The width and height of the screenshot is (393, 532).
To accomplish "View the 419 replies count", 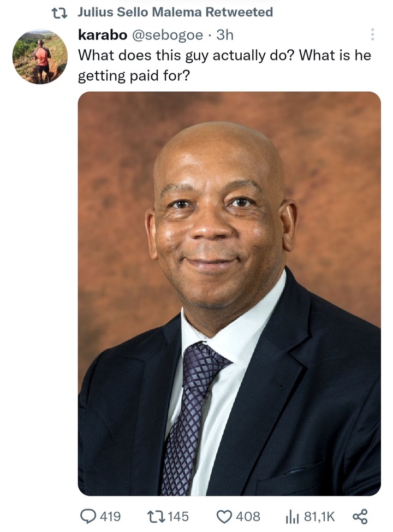I will click(x=110, y=517).
